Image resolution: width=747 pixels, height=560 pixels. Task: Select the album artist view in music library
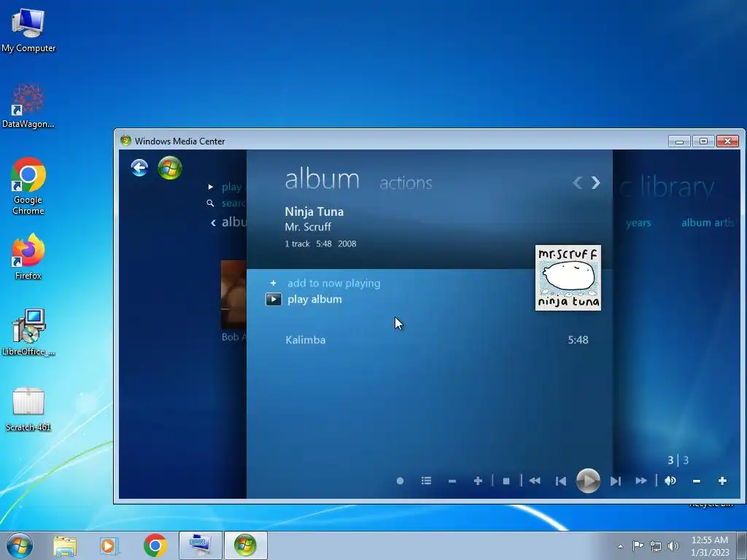[x=708, y=222]
